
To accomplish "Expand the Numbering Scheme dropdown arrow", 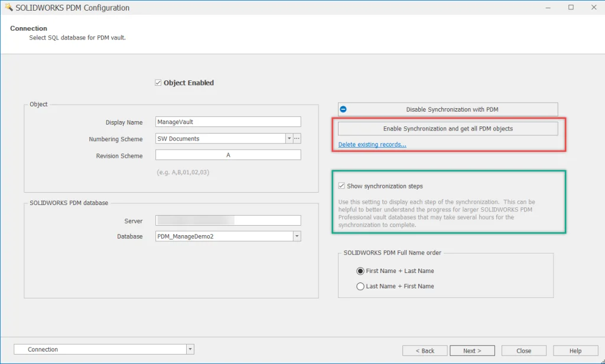I will [289, 139].
